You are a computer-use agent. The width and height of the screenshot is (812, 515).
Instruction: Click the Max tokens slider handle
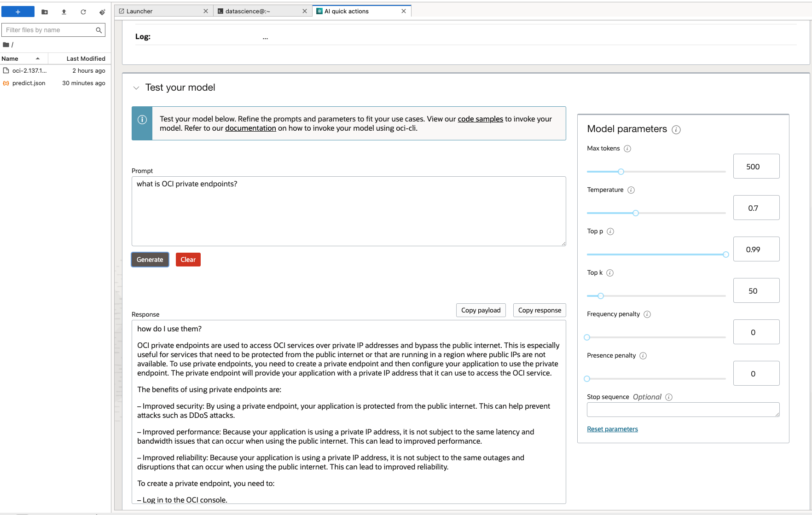coord(621,172)
